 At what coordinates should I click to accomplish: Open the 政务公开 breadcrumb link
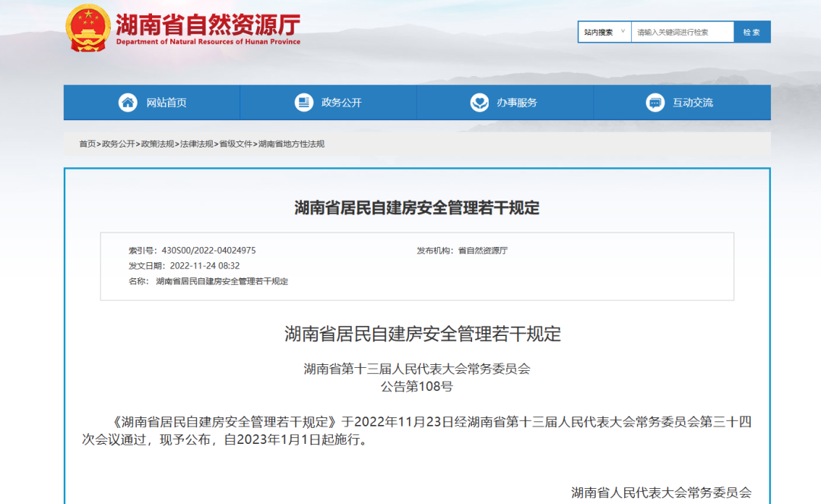point(119,143)
